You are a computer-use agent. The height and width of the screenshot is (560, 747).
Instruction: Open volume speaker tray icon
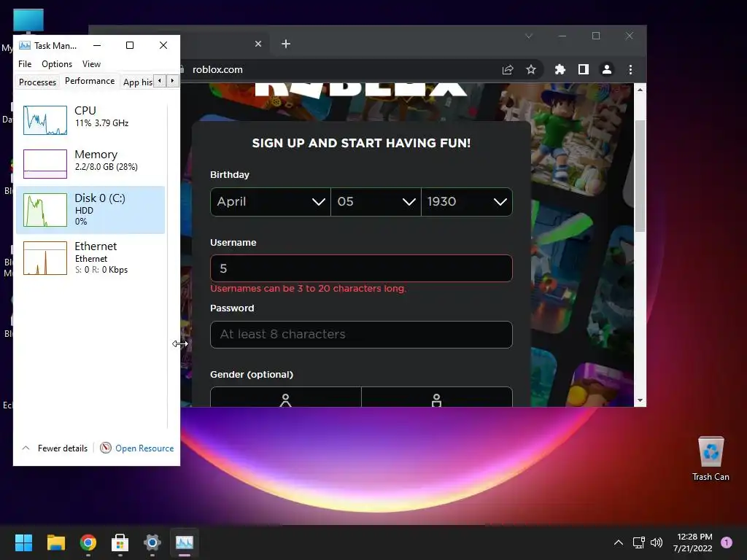tap(657, 542)
